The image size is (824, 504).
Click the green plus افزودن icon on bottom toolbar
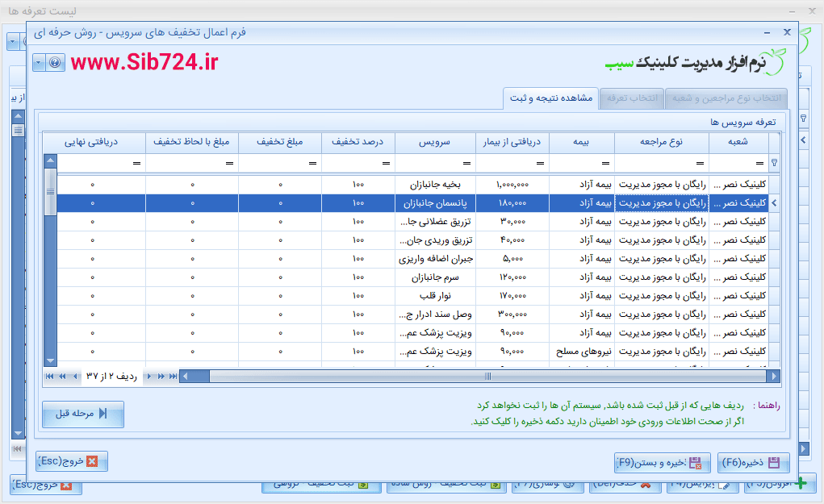point(801,484)
